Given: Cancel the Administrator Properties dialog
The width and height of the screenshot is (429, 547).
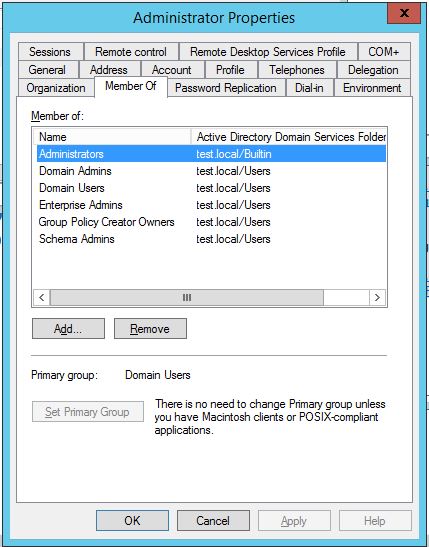Looking at the screenshot, I should point(213,520).
